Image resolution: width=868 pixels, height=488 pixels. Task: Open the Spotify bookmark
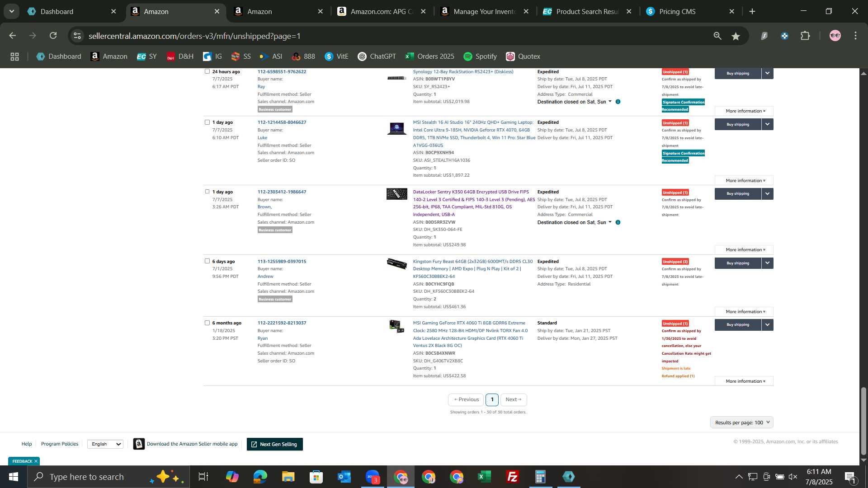pos(480,56)
